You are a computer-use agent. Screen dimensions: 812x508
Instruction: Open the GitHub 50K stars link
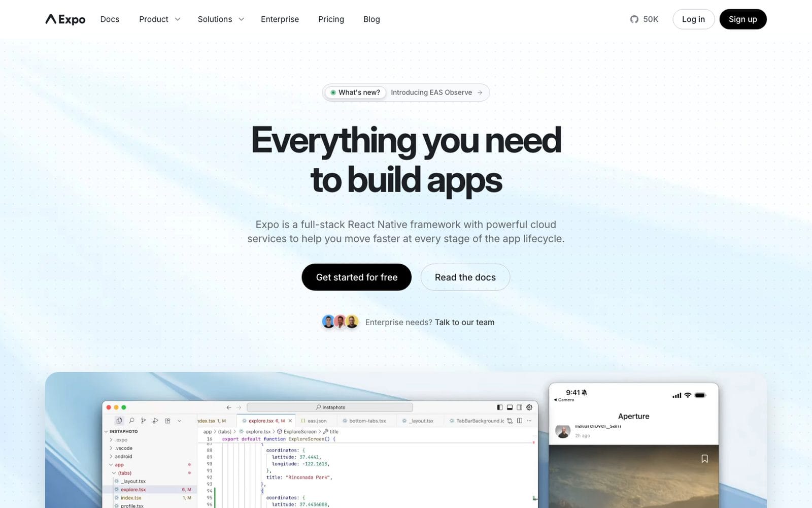(x=644, y=19)
